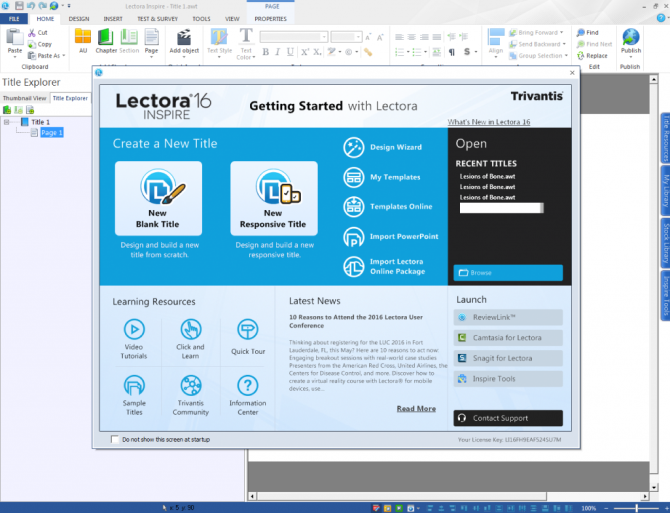670x513 pixels.
Task: Expand the Bring Forward dropdown
Action: click(x=561, y=32)
